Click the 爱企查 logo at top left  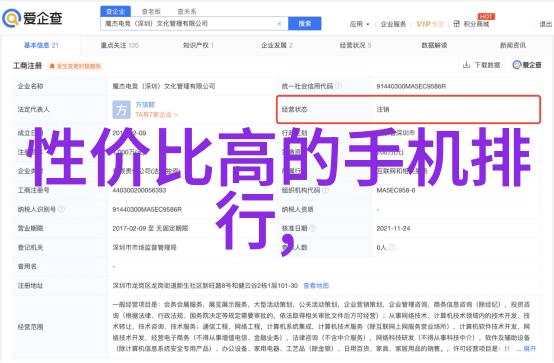pos(32,18)
